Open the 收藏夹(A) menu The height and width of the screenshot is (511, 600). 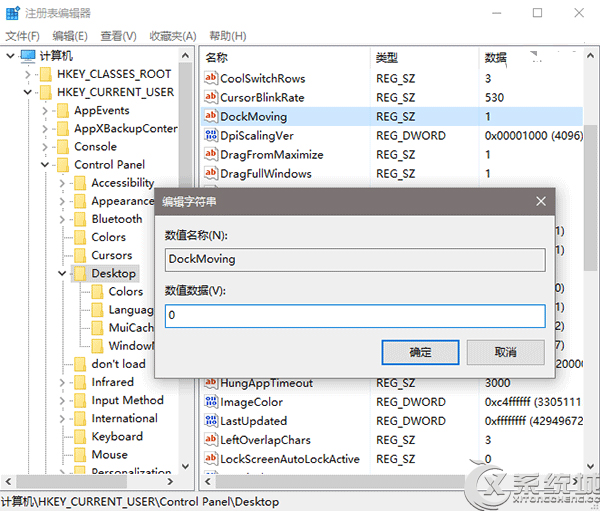(x=173, y=36)
